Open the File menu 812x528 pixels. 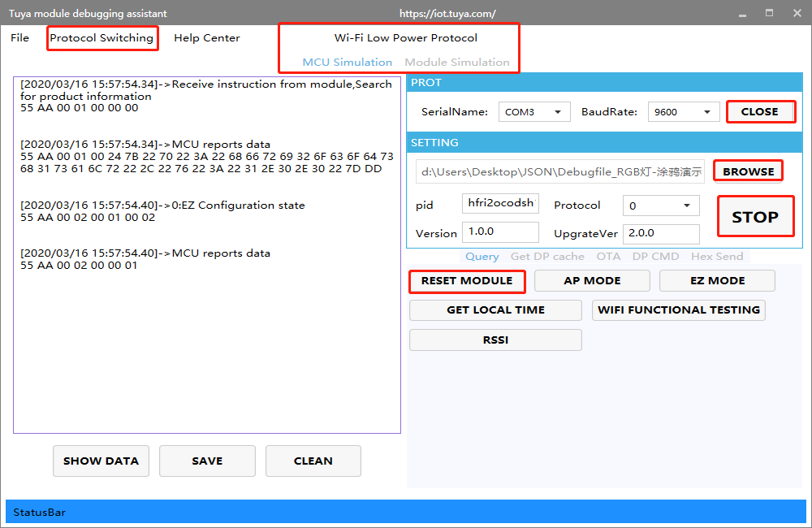pos(19,38)
